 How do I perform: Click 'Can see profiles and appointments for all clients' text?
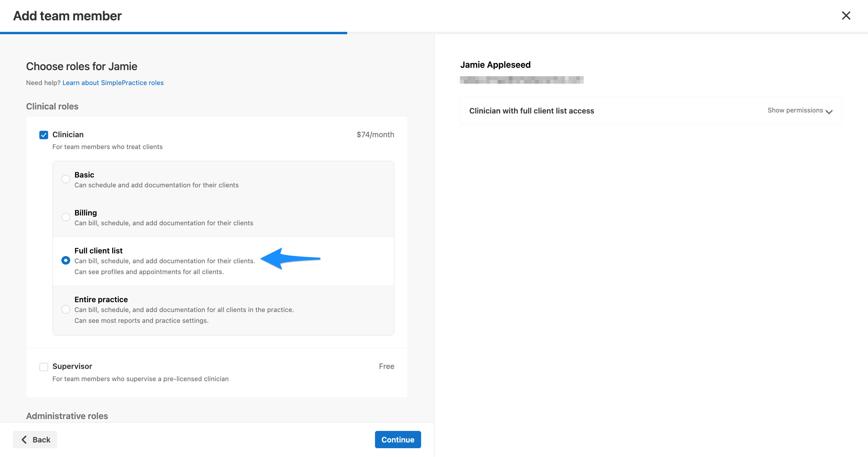pyautogui.click(x=149, y=272)
